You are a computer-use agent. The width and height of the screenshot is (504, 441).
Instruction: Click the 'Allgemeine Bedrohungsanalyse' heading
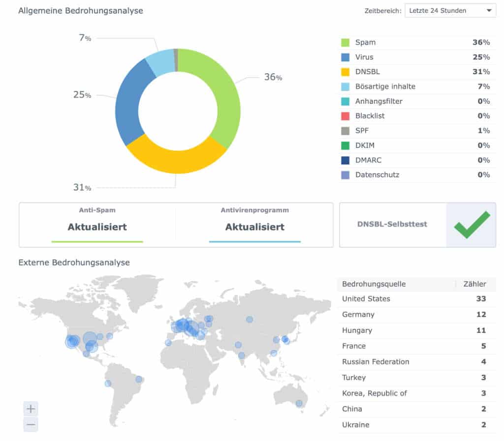click(x=81, y=11)
